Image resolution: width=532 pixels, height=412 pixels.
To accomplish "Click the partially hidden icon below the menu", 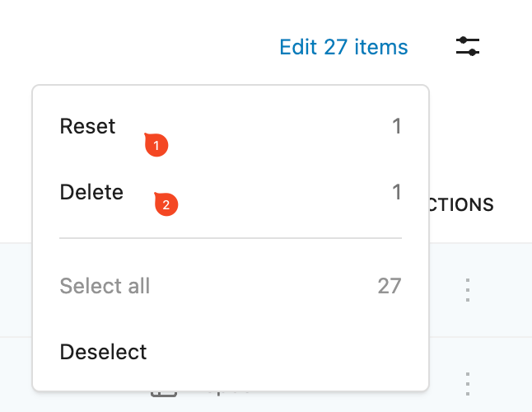I will click(x=164, y=393).
